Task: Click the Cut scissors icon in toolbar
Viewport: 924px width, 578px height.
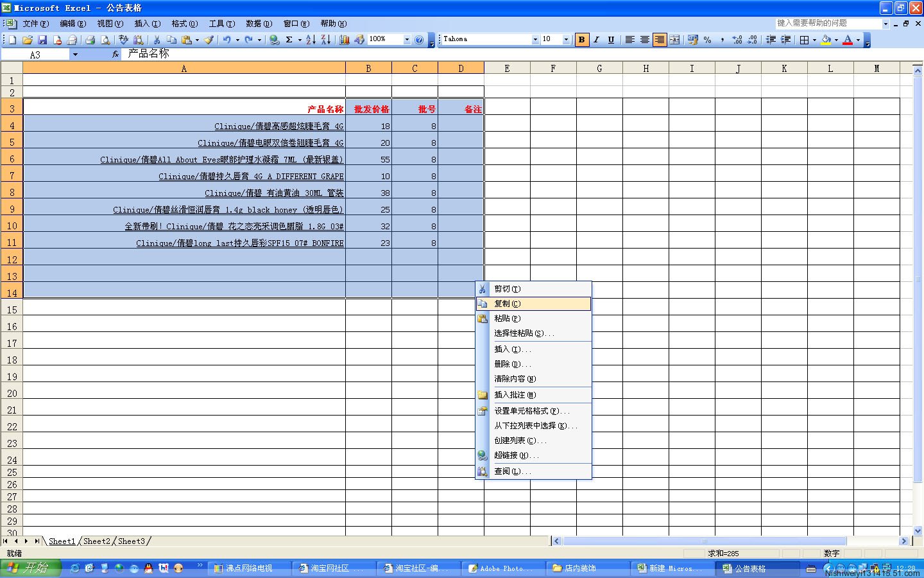Action: (157, 40)
